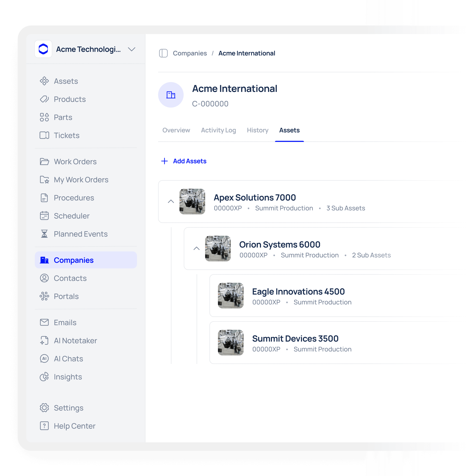Open the Assets diamond icon in sidebar
476x476 pixels.
point(44,81)
